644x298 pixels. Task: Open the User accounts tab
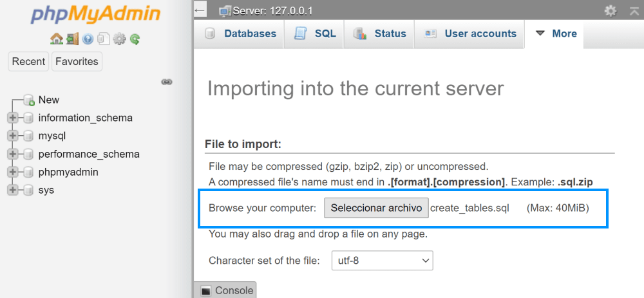pyautogui.click(x=469, y=33)
